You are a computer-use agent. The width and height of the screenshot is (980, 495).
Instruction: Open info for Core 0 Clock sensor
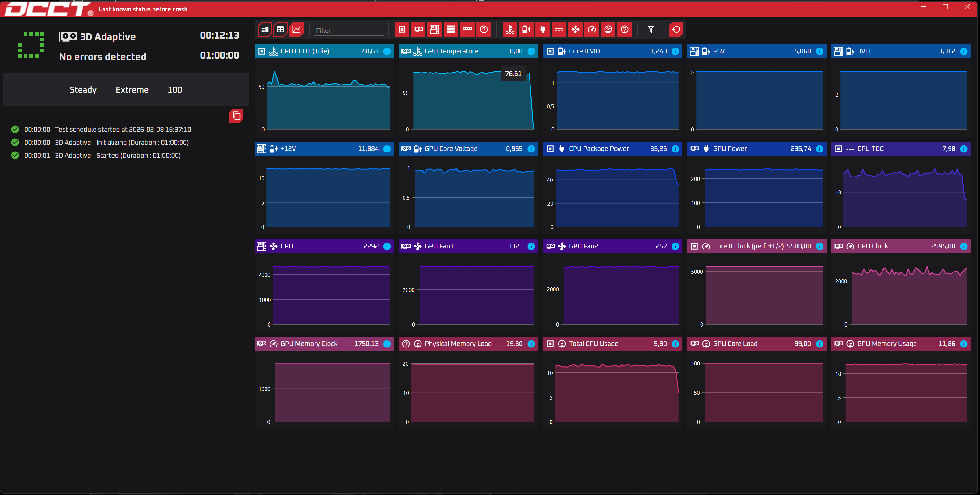[819, 246]
